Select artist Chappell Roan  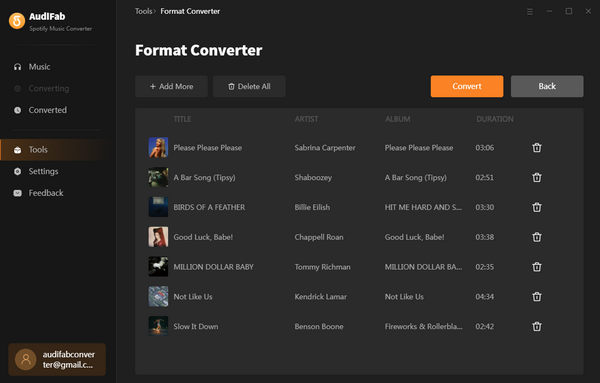[x=319, y=237]
